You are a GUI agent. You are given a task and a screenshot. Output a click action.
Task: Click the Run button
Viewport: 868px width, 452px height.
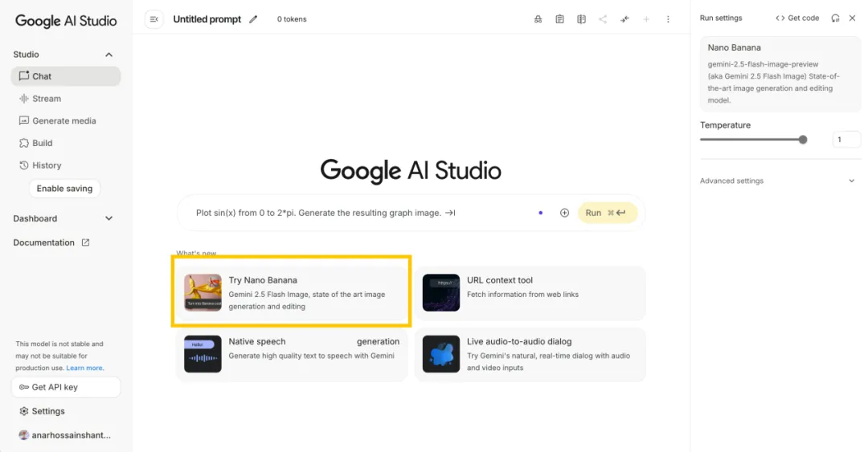pyautogui.click(x=608, y=213)
